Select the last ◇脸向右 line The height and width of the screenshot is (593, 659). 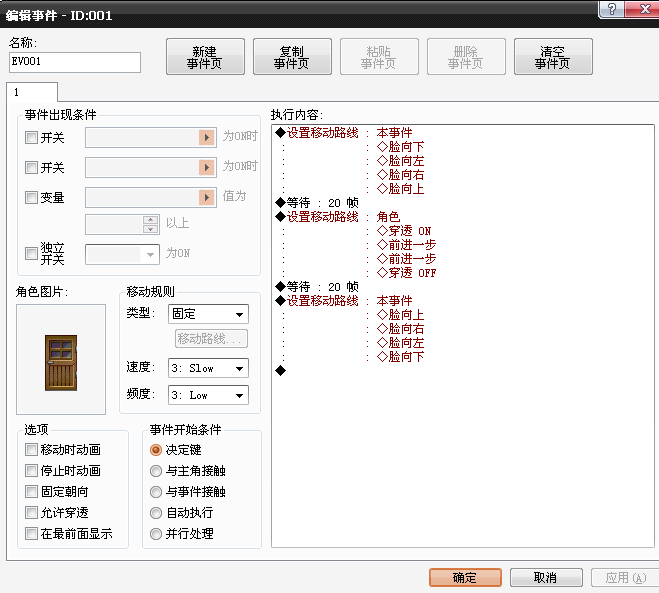[x=400, y=329]
